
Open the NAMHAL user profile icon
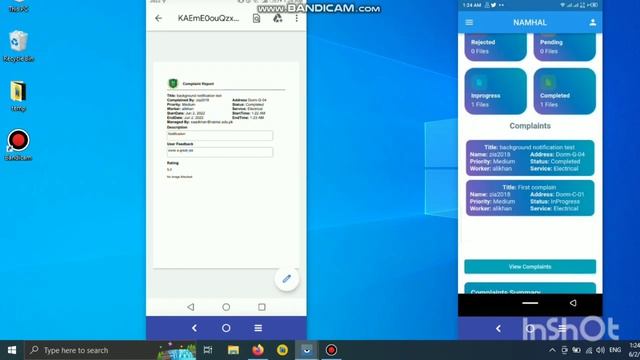593,22
